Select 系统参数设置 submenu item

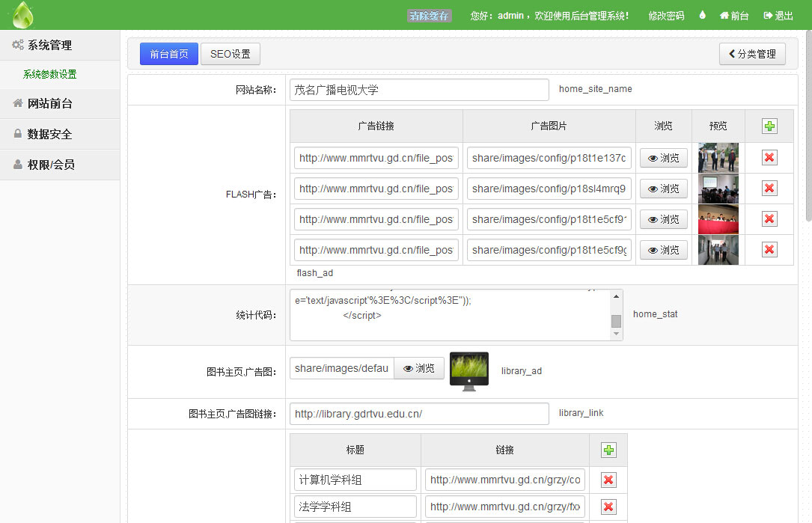pyautogui.click(x=49, y=74)
